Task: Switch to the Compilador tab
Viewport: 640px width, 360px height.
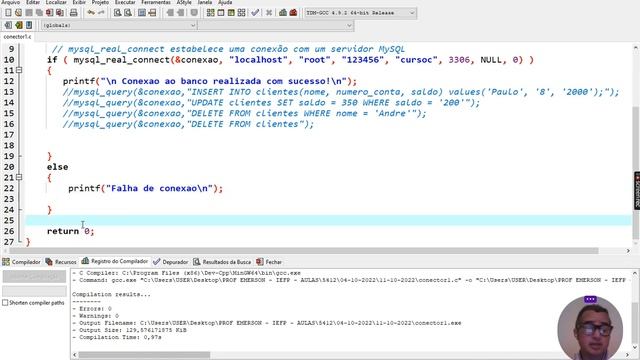Action: click(22, 262)
